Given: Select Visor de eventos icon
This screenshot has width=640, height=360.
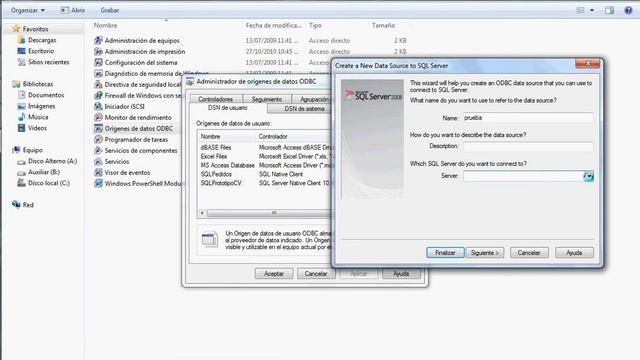Looking at the screenshot, I should pyautogui.click(x=98, y=173).
